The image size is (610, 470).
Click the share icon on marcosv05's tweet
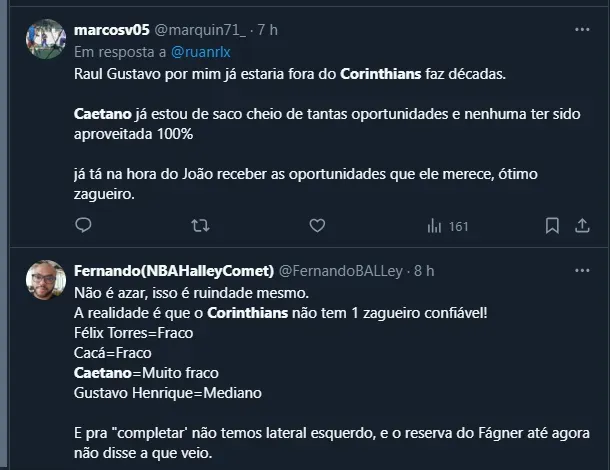(582, 226)
